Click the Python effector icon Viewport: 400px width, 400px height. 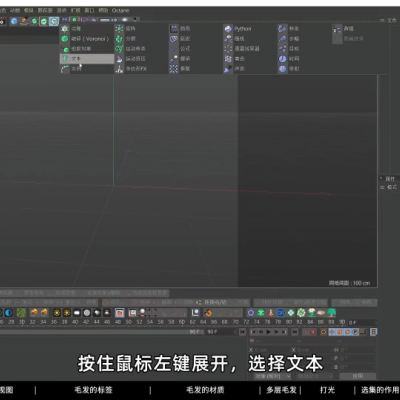[x=228, y=29]
